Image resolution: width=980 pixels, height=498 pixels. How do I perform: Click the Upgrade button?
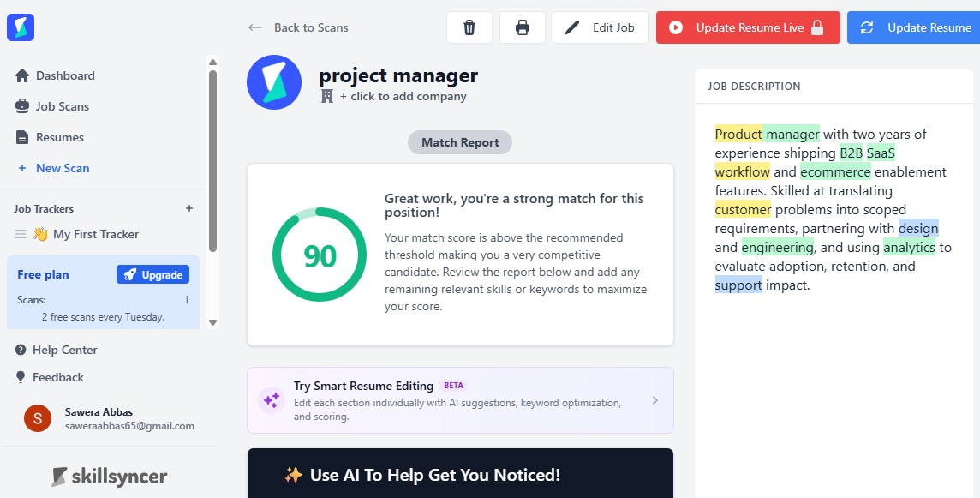click(152, 274)
